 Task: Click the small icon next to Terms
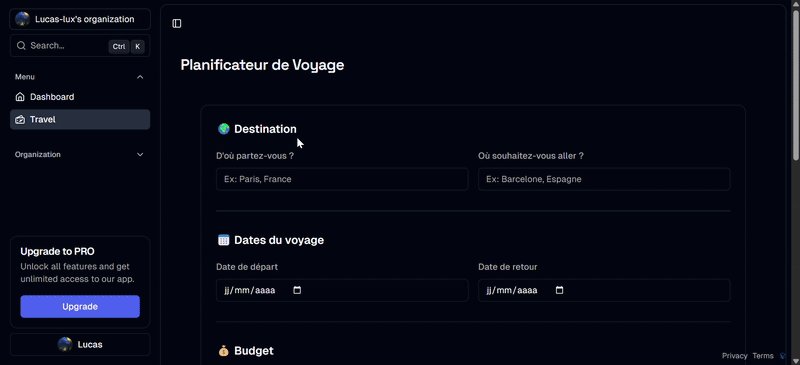[x=783, y=356]
